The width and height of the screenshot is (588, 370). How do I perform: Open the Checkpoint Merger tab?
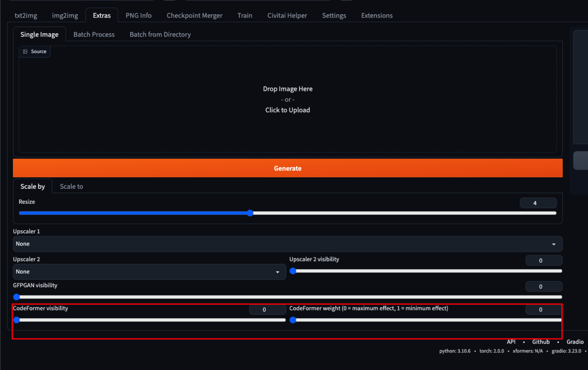(194, 15)
